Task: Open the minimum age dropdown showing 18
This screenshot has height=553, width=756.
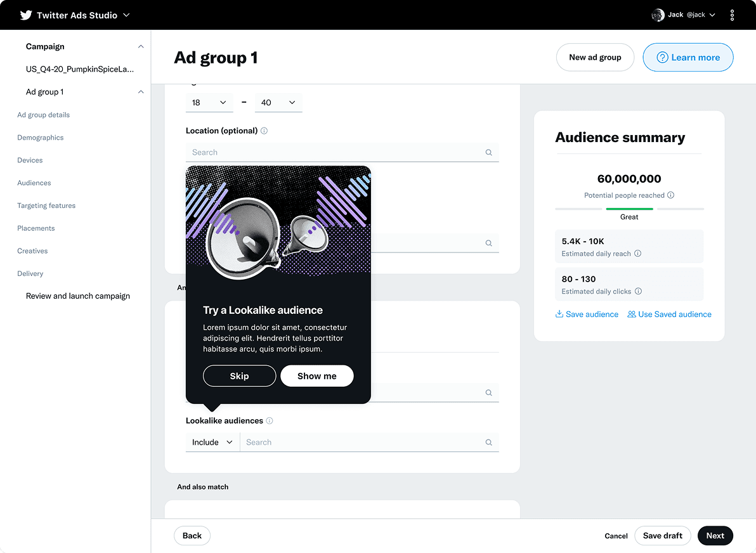Action: pyautogui.click(x=209, y=102)
